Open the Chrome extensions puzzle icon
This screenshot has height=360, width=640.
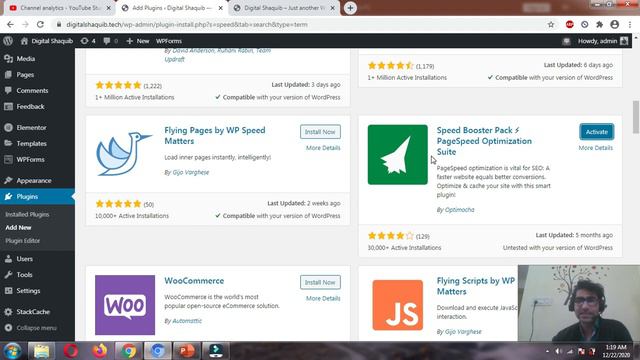(600, 24)
